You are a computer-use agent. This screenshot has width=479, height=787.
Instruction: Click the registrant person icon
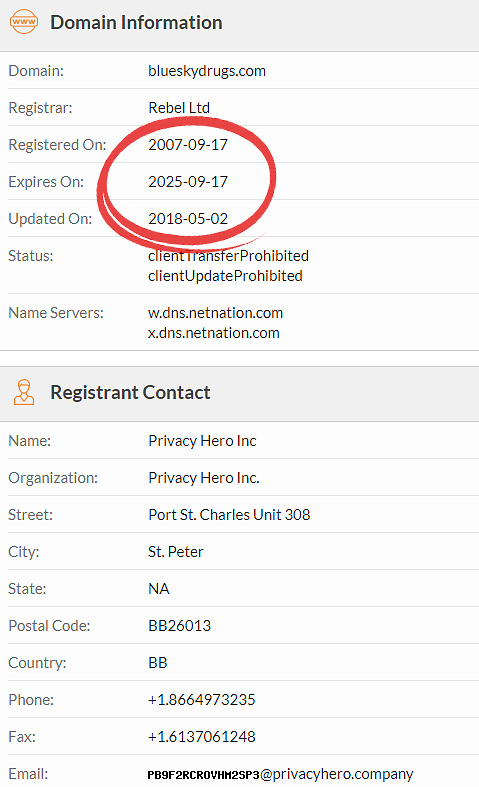[24, 392]
